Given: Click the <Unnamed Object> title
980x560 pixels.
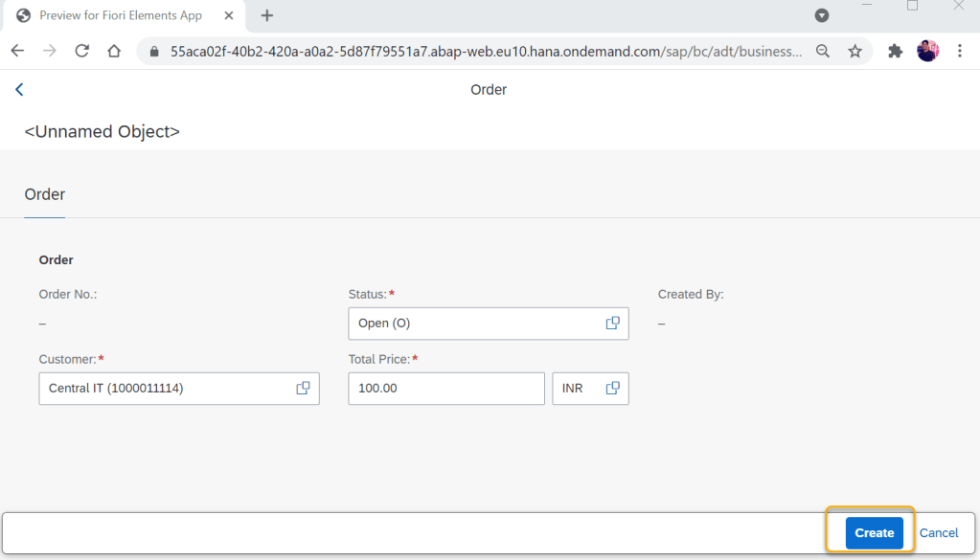Looking at the screenshot, I should click(x=102, y=132).
